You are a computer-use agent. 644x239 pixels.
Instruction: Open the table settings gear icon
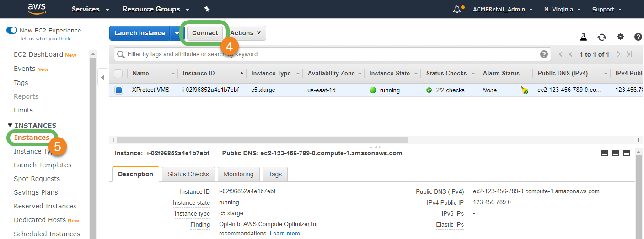[x=620, y=37]
